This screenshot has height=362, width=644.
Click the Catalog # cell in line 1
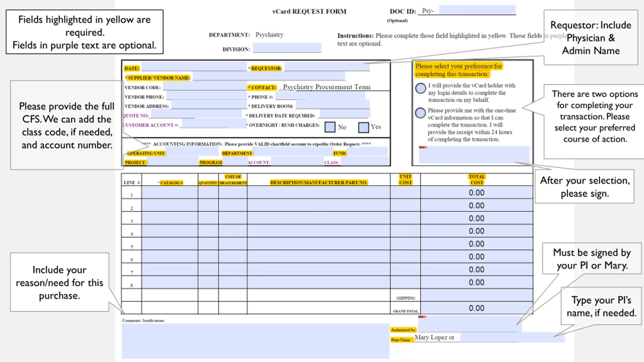[x=170, y=193]
